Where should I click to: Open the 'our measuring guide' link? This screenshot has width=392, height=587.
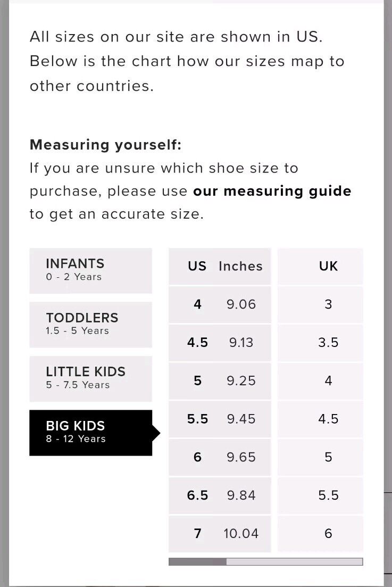pyautogui.click(x=272, y=191)
